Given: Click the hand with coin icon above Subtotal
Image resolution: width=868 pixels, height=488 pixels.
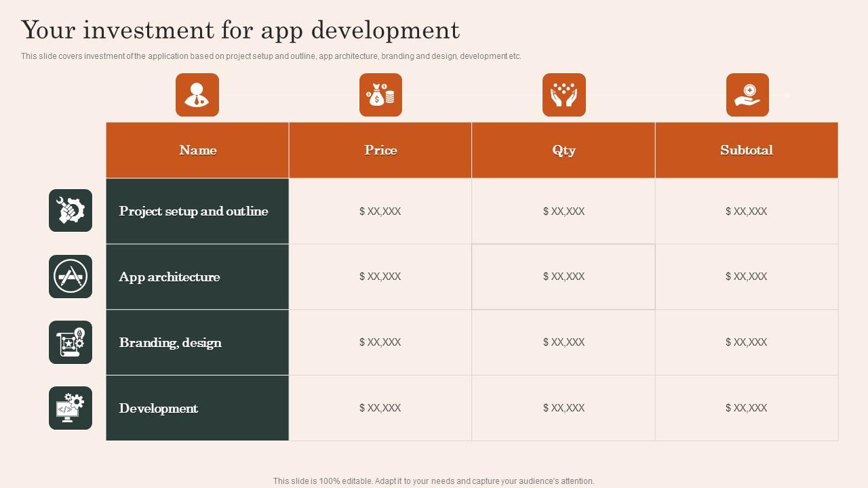Looking at the screenshot, I should tap(747, 95).
